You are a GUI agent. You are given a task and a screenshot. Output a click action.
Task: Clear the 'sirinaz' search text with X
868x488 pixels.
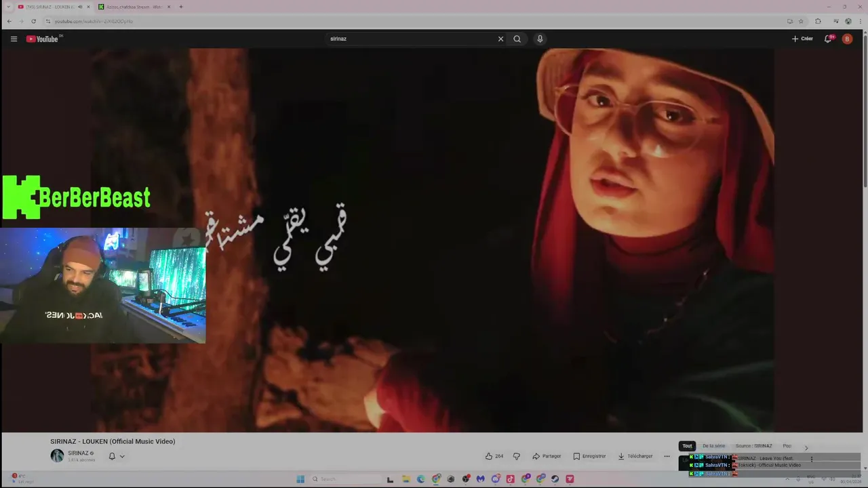(x=500, y=39)
